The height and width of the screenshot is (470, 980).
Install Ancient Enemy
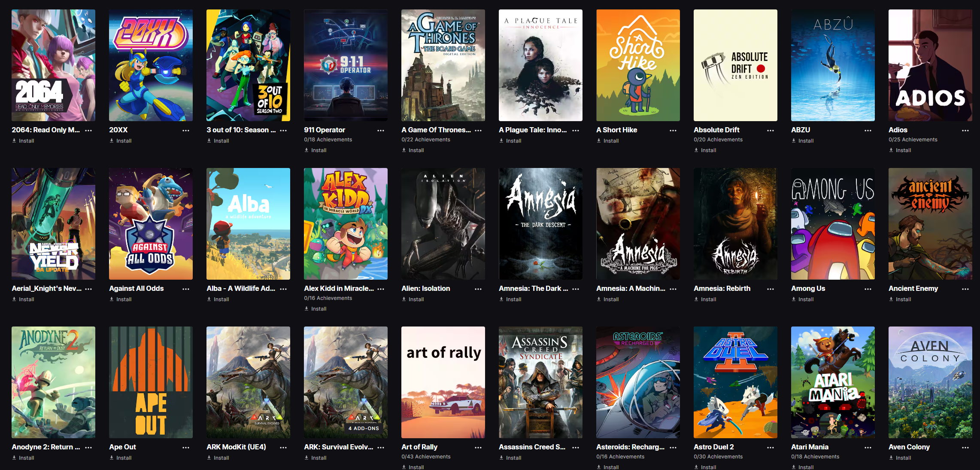tap(900, 299)
